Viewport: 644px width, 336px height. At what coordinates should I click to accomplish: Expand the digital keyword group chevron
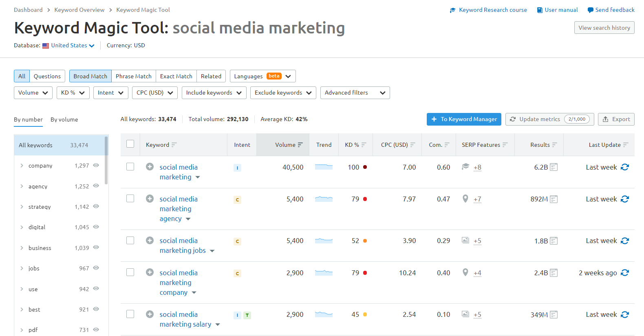coord(22,227)
